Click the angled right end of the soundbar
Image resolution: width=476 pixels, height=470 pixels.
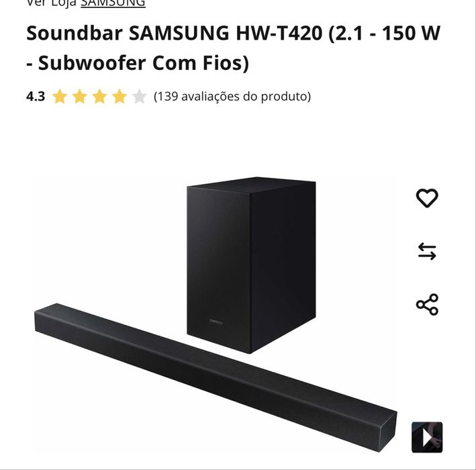point(388,431)
